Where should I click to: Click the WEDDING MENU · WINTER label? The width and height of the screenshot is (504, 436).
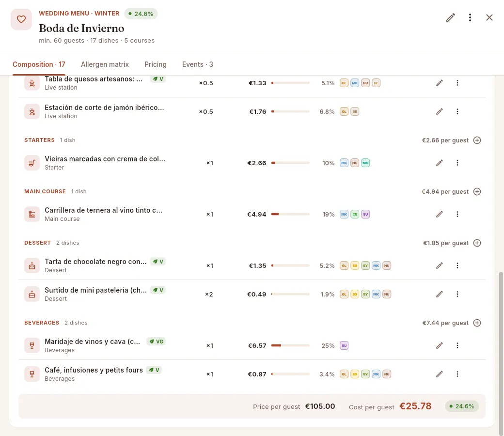pos(79,14)
